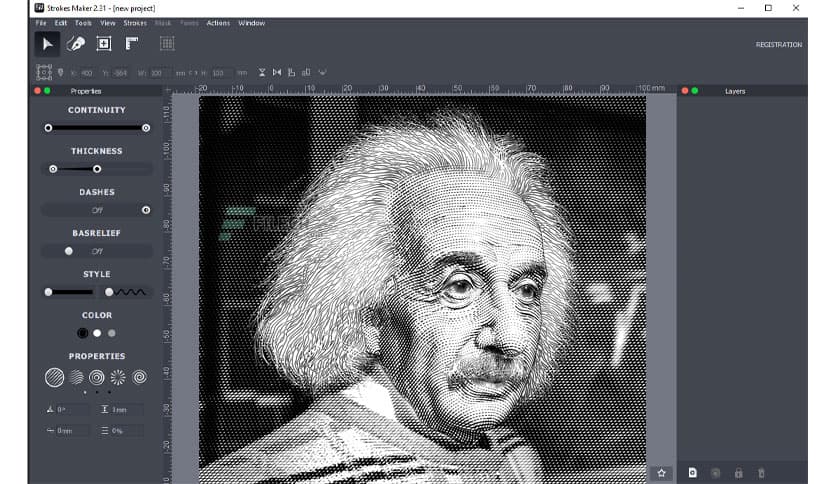Image resolution: width=836 pixels, height=484 pixels.
Task: Choose the concentric circles stroke pattern
Action: [x=97, y=377]
